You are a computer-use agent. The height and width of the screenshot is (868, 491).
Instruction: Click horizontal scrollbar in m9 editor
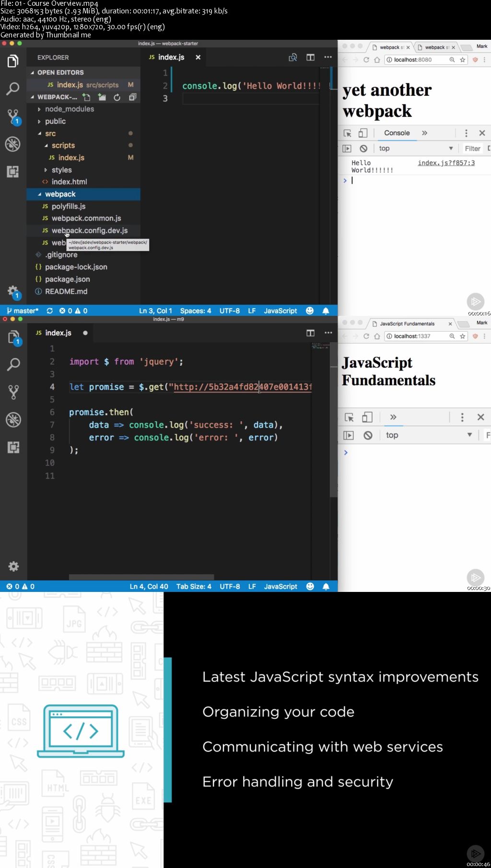click(141, 577)
